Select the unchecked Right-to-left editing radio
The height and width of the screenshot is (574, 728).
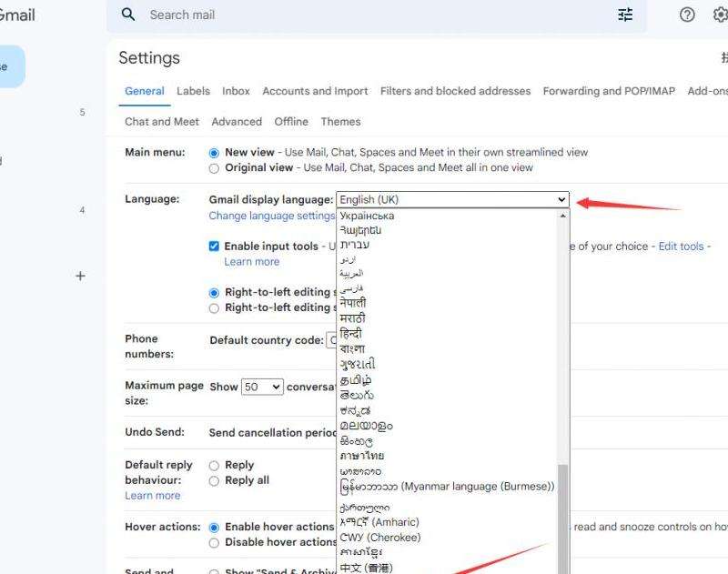point(214,308)
